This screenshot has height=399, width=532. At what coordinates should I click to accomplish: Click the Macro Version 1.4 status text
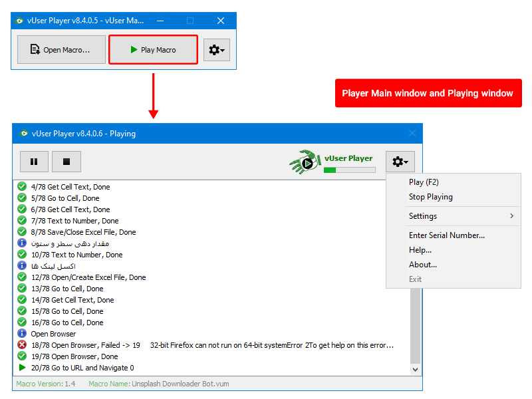(46, 384)
